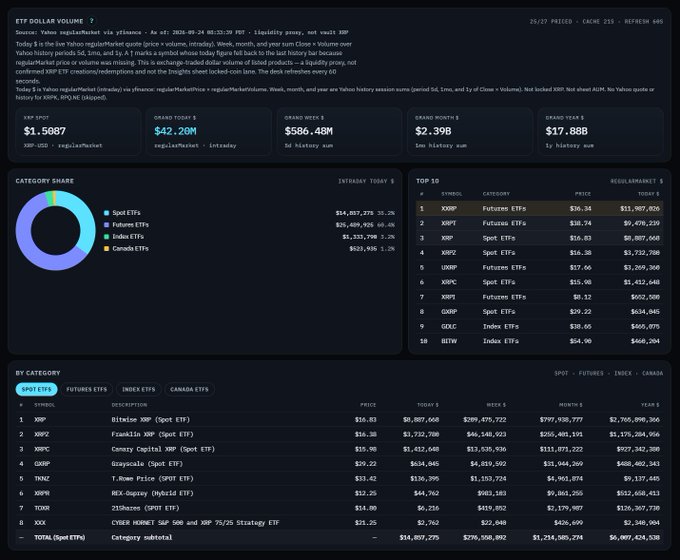Click the TOXR symbol in By Category table

(42, 508)
